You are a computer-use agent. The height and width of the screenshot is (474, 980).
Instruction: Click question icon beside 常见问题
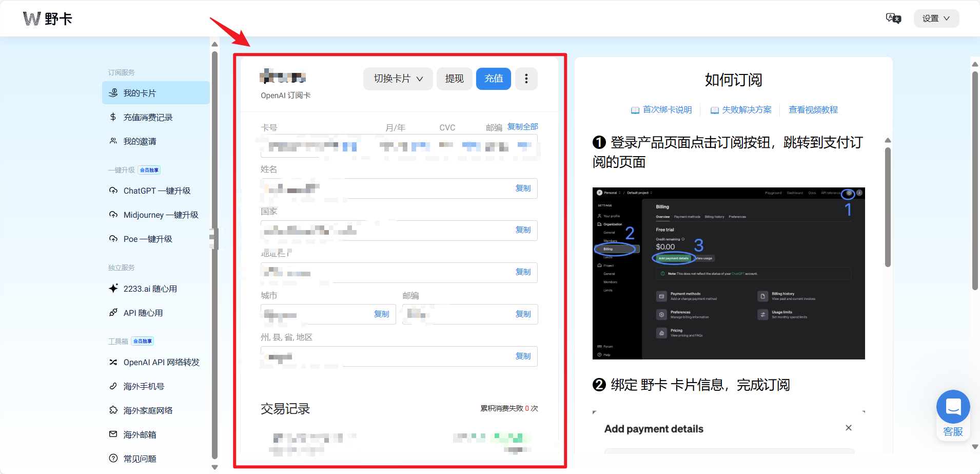[x=113, y=459]
